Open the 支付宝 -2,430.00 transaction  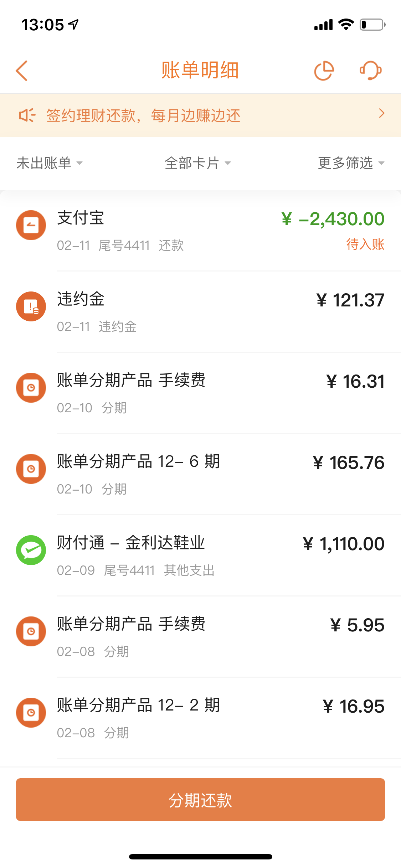pos(200,231)
